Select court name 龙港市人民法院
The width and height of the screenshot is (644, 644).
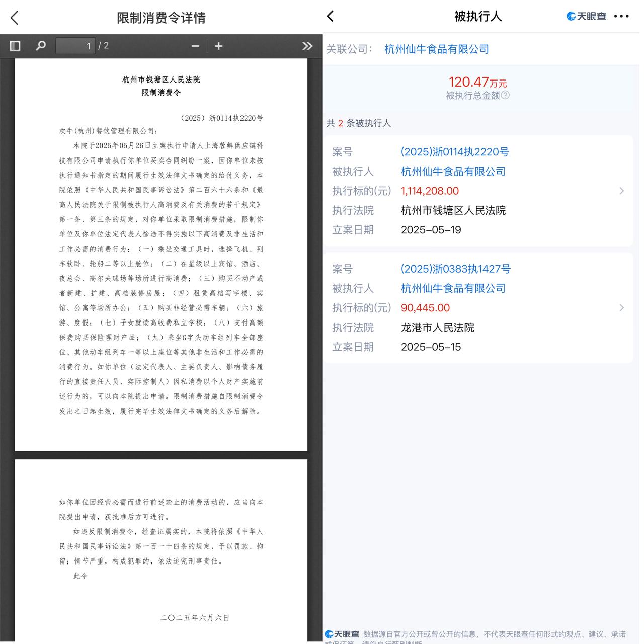pyautogui.click(x=437, y=328)
